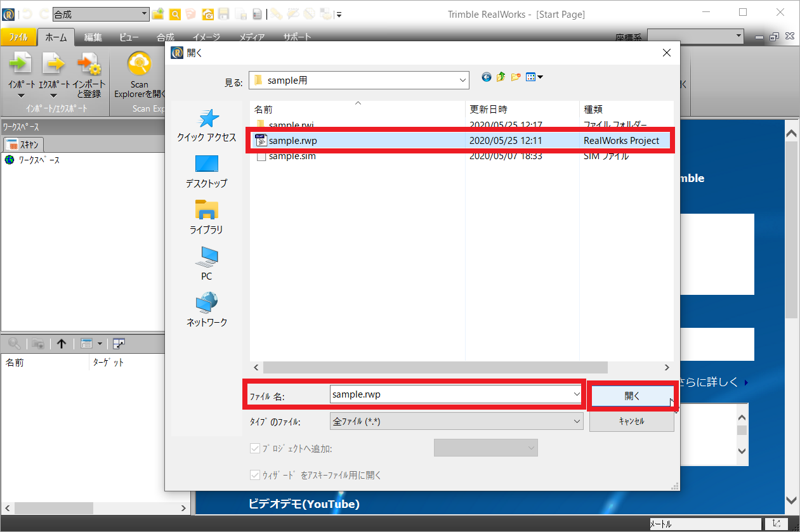The height and width of the screenshot is (532, 800).
Task: Close the Open dialog with X
Action: click(x=666, y=53)
